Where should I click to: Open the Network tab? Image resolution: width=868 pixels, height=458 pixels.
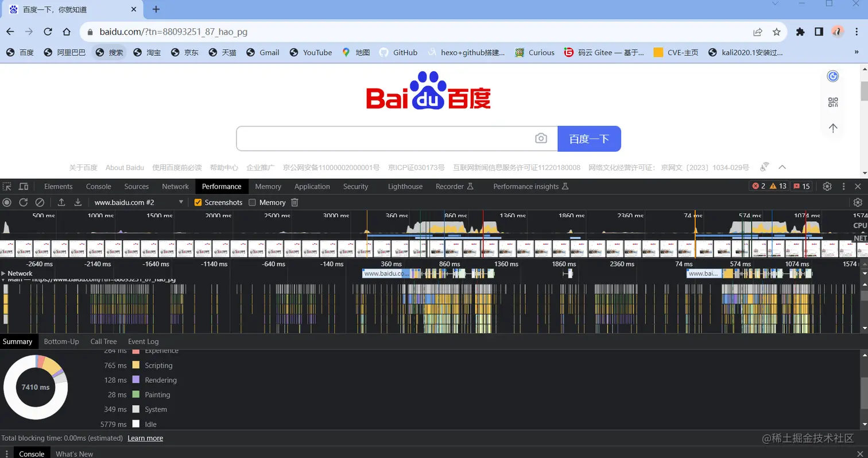175,186
